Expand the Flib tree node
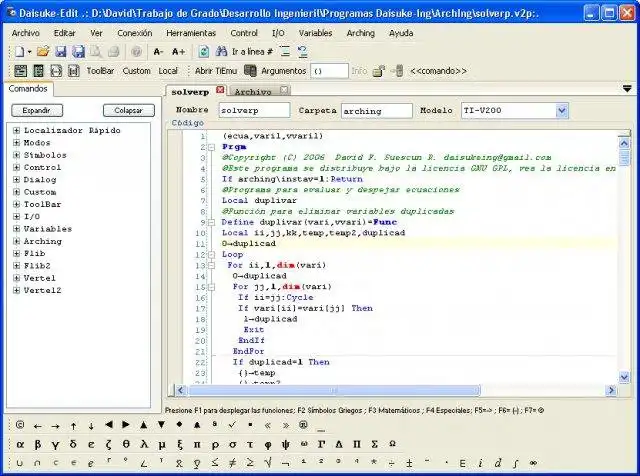640x476 pixels. 16,253
